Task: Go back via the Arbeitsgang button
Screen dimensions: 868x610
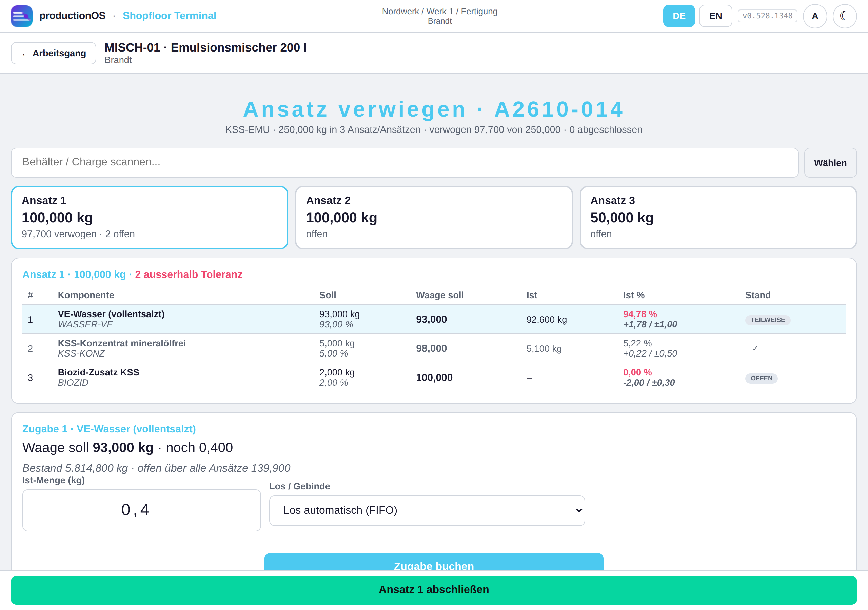Action: pos(53,53)
